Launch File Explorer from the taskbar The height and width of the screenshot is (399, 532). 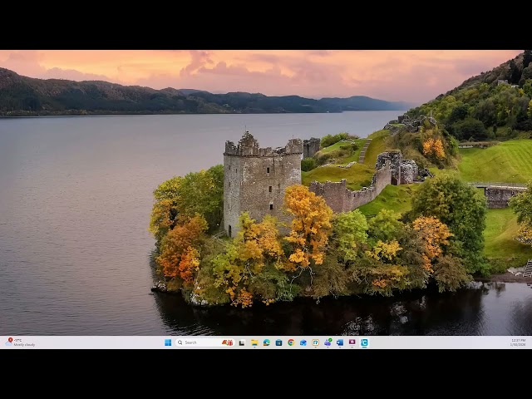[x=254, y=342]
